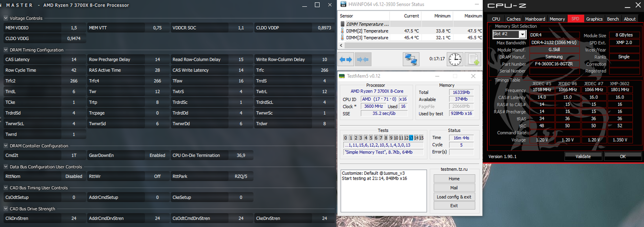644x227 pixels.
Task: Click test number 15 box in TestMem5
Action: click(x=422, y=137)
